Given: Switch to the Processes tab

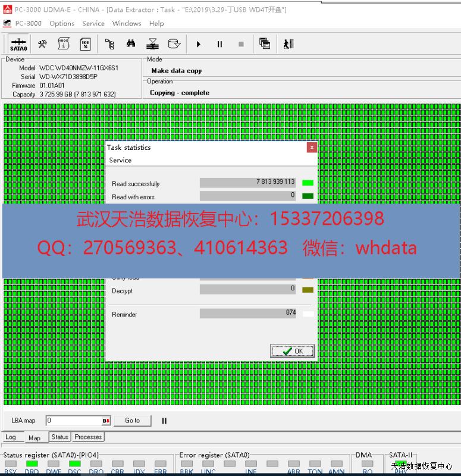Looking at the screenshot, I should coord(88,437).
